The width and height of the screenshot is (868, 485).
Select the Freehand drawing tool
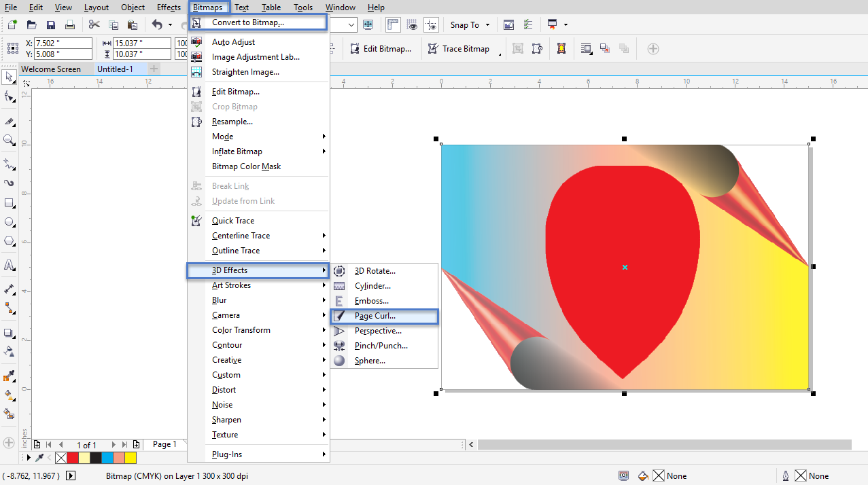coord(9,164)
